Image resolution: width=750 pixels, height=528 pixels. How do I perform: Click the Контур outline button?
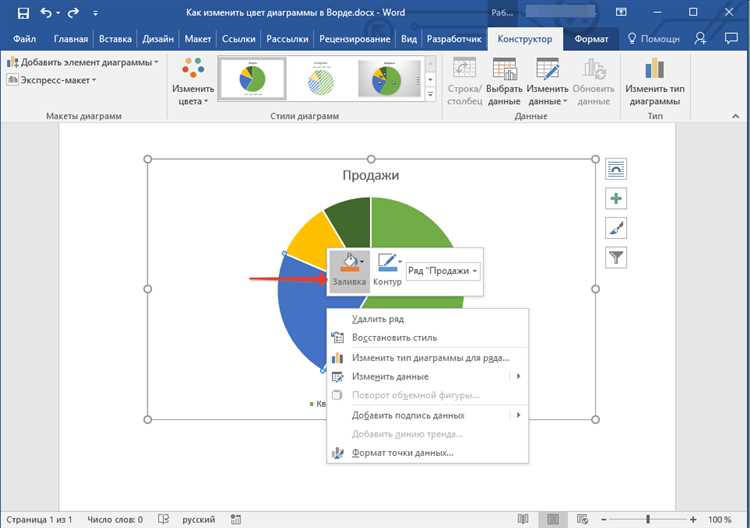pos(387,270)
